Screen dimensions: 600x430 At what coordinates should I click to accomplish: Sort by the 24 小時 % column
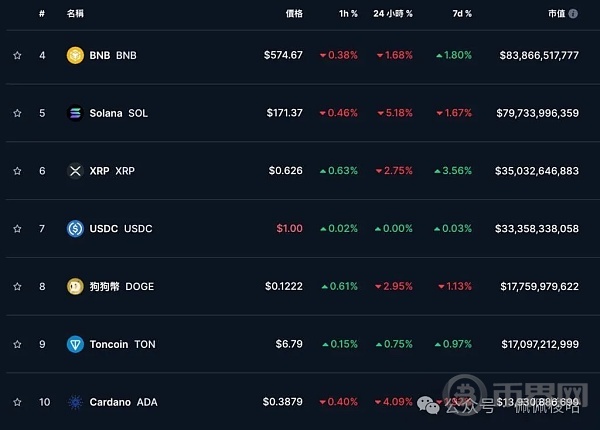[392, 14]
